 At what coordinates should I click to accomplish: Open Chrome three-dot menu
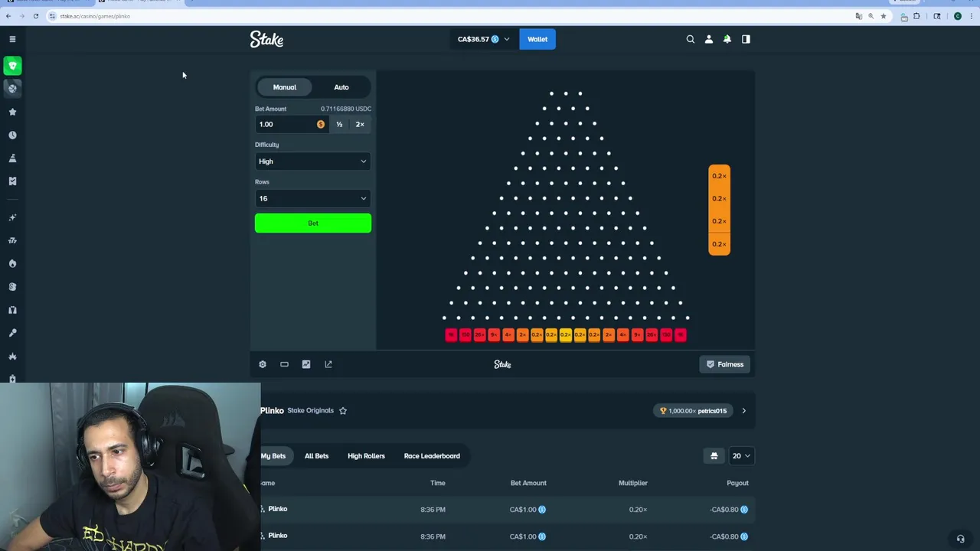[x=970, y=16]
